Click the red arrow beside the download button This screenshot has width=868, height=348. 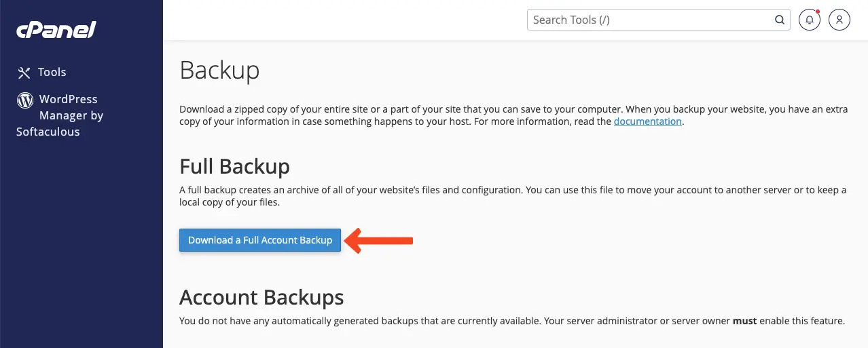tap(379, 240)
